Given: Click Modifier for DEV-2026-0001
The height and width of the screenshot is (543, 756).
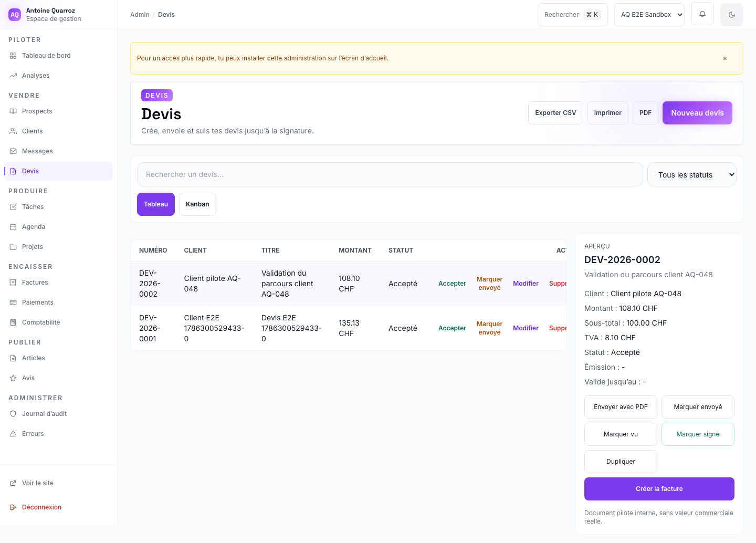Looking at the screenshot, I should click(526, 328).
